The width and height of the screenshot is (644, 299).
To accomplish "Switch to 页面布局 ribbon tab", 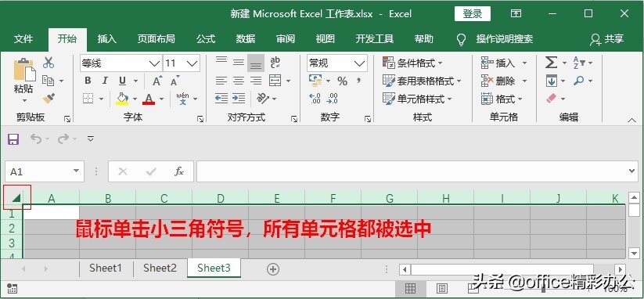I will 156,39.
